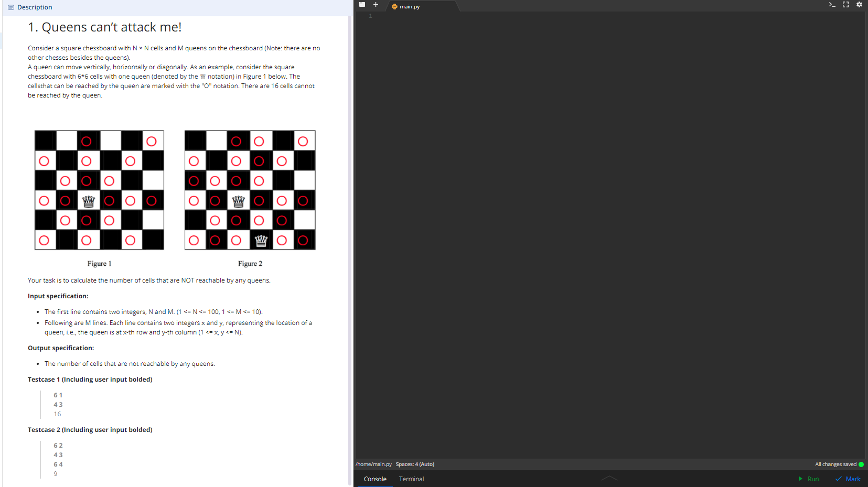868x487 pixels.
Task: Click the "Figure 1" caption
Action: [99, 264]
